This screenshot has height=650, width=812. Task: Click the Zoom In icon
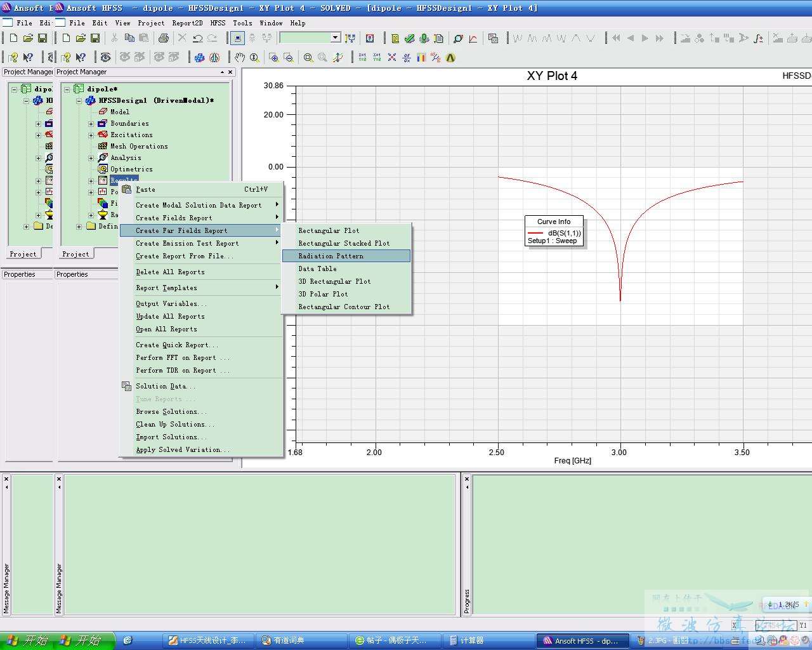click(x=274, y=58)
